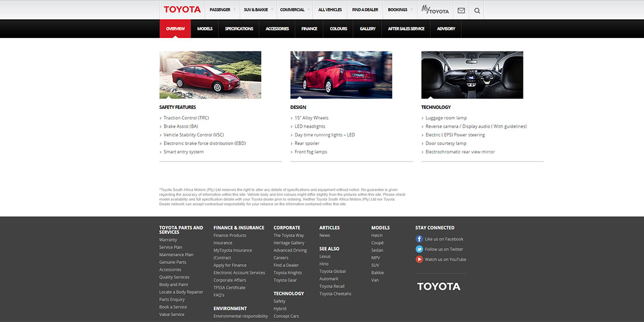
Task: Open The Toyota Way link
Action: pos(289,235)
